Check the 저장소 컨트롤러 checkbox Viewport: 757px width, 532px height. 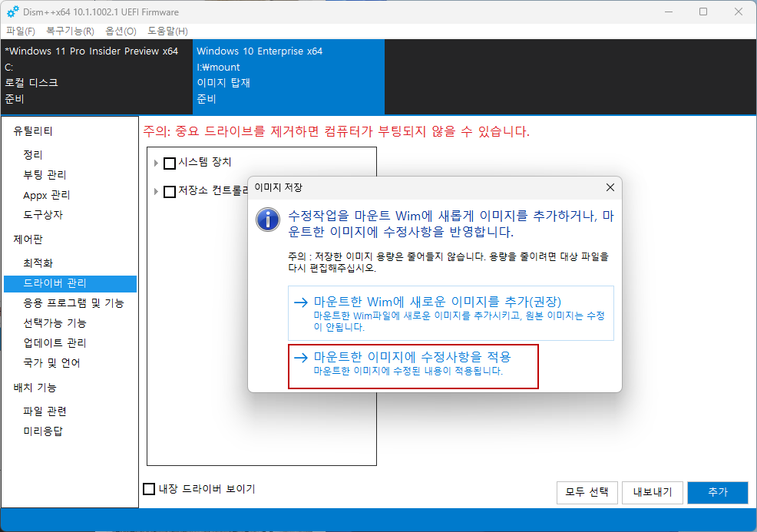170,192
